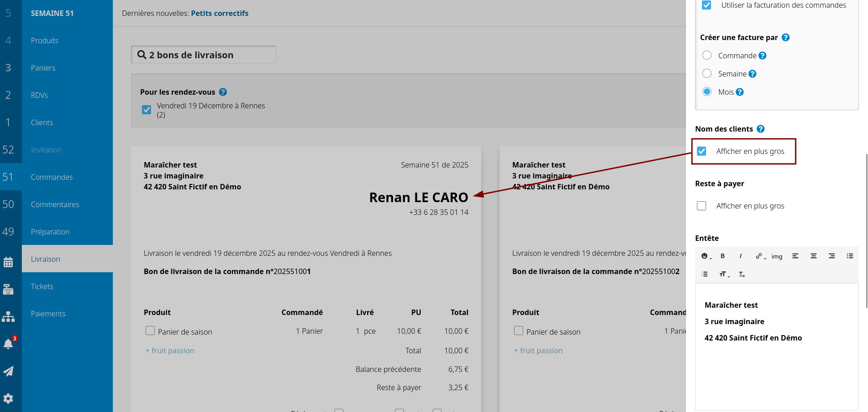The height and width of the screenshot is (412, 868).
Task: Click the paper plane send icon
Action: point(8,371)
